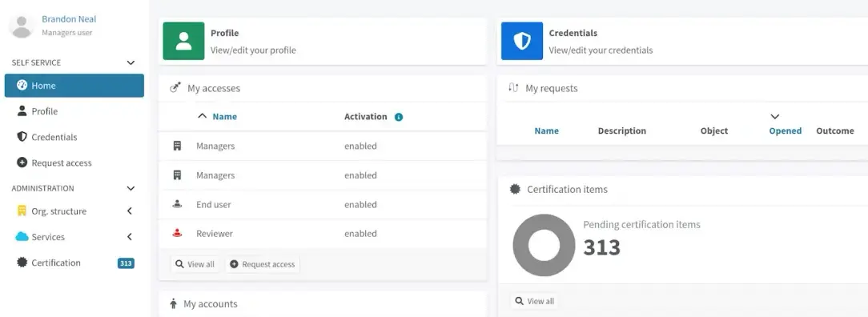Image resolution: width=868 pixels, height=317 pixels.
Task: Click the blue Credentials card icon
Action: [522, 41]
